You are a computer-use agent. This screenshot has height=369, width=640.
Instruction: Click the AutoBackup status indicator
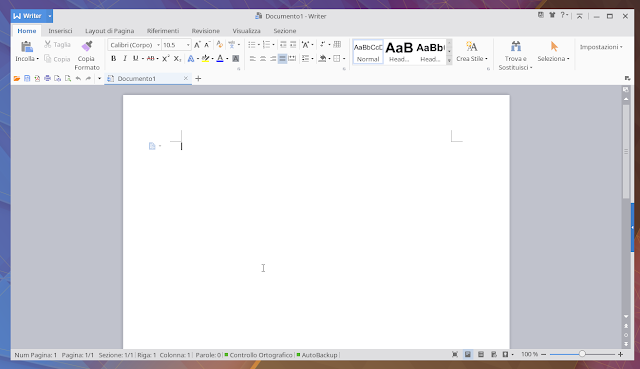(x=317, y=355)
